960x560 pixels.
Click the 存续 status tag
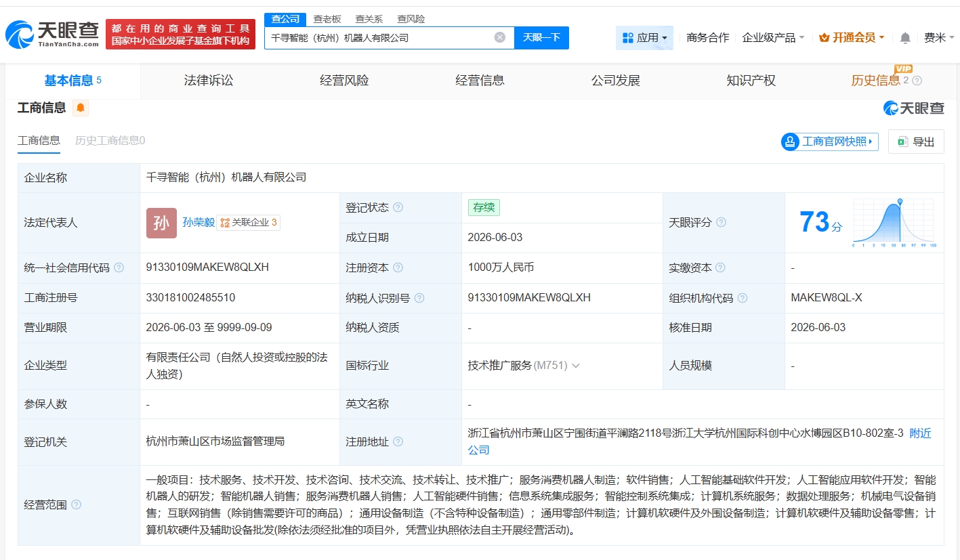(484, 207)
